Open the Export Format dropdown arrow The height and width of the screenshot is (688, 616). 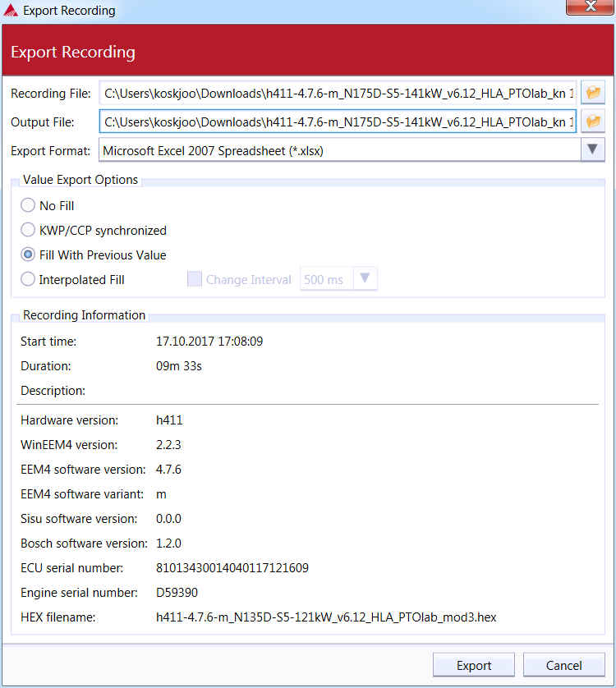[593, 150]
